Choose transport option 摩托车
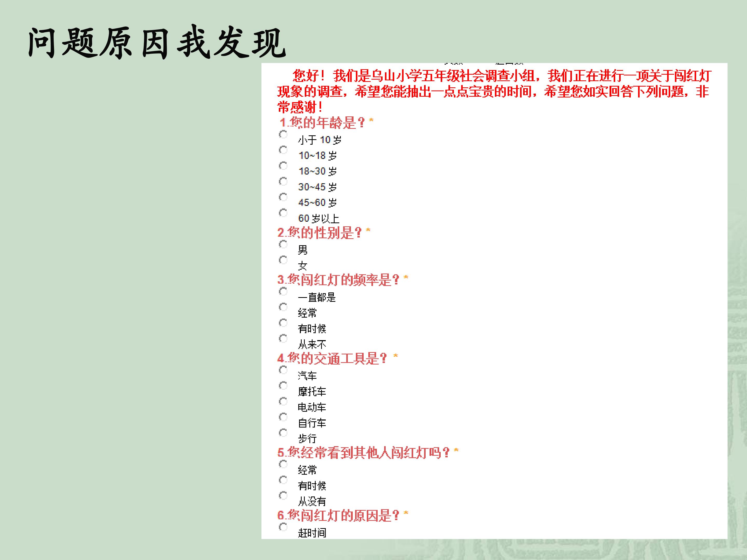This screenshot has height=560, width=747. 283,386
